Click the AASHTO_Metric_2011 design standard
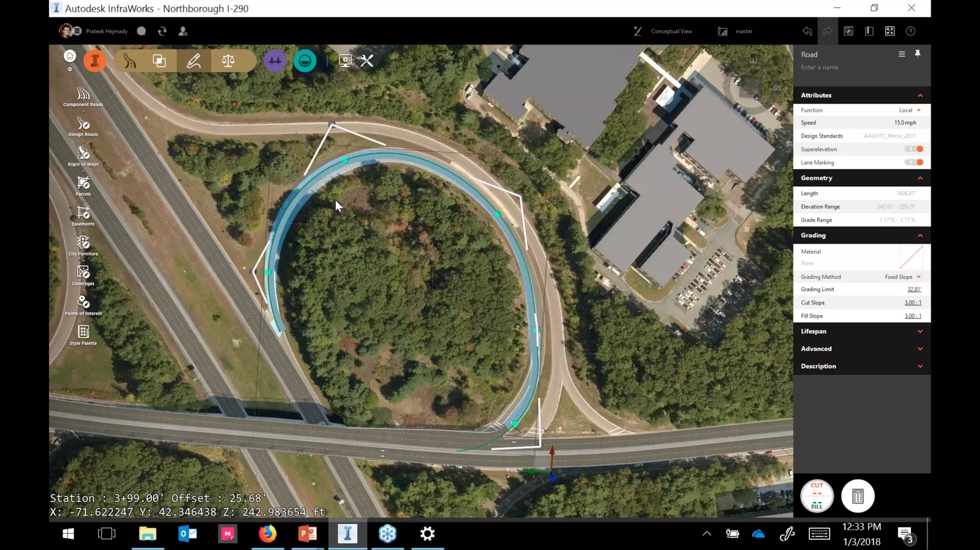The image size is (980, 550). (x=890, y=136)
